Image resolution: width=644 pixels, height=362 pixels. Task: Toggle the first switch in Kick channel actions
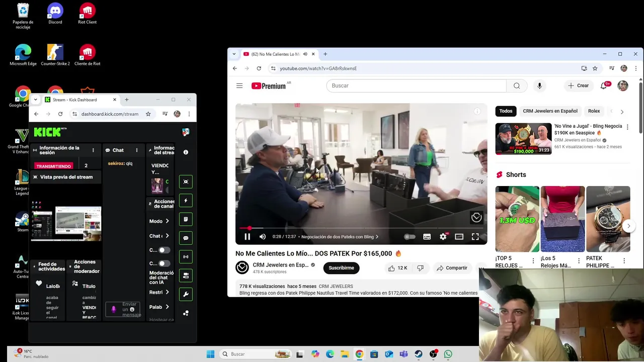(165, 250)
